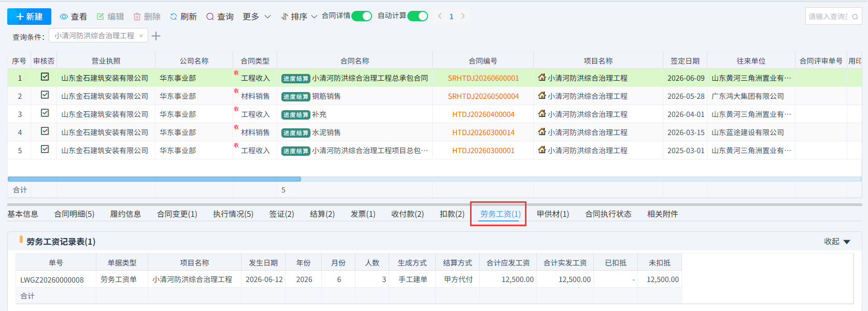Open the 排序 sort dropdown
This screenshot has height=311, width=868.
click(299, 17)
